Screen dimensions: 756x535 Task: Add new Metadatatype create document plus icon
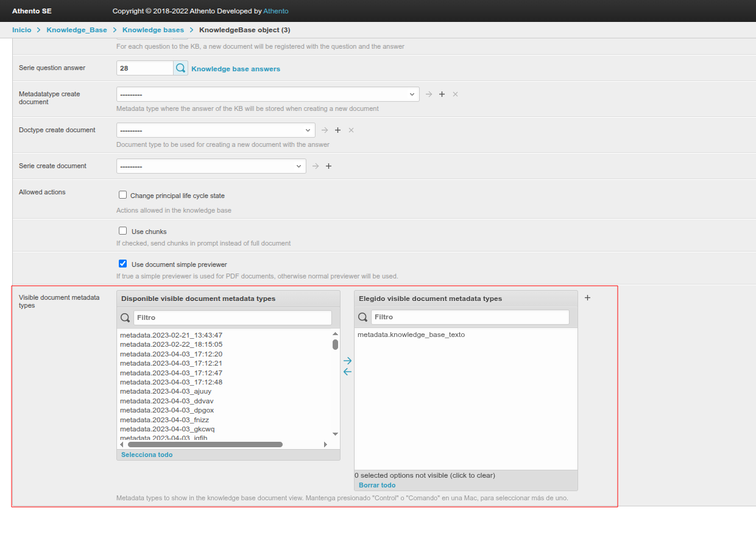click(442, 94)
